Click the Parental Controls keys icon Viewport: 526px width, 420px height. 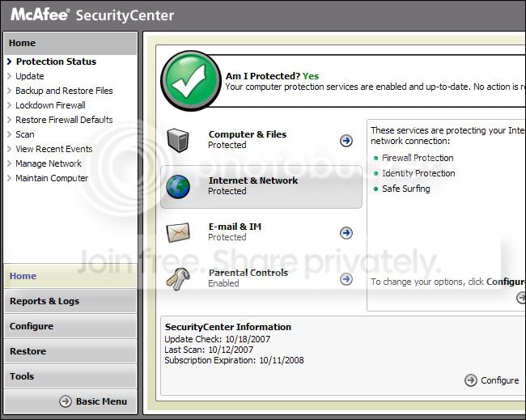point(178,278)
